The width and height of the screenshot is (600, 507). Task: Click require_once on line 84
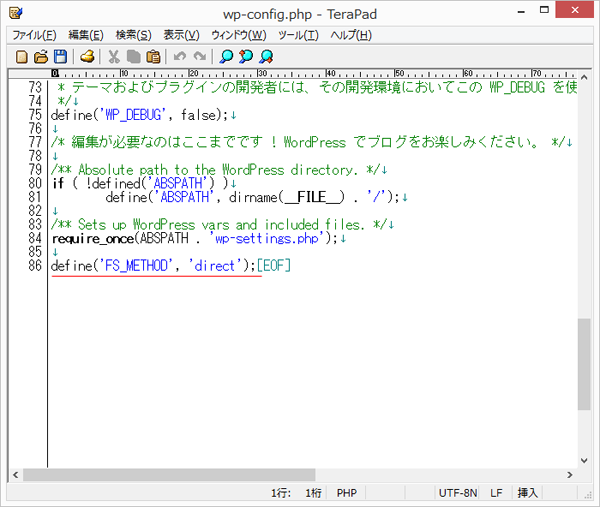[93, 238]
